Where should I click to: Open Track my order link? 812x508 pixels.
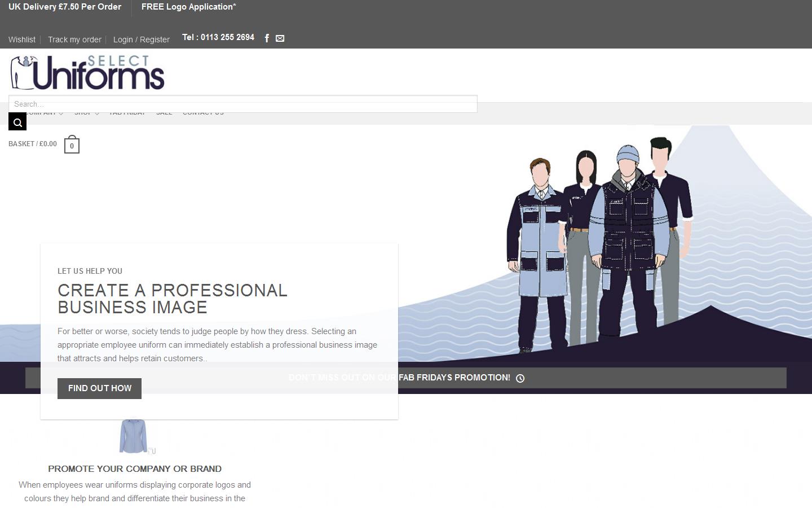(74, 40)
